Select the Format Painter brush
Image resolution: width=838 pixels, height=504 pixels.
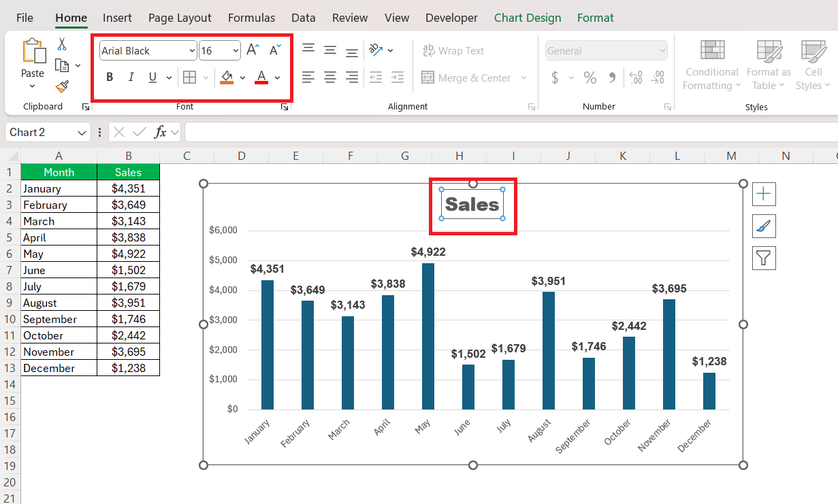[x=62, y=86]
